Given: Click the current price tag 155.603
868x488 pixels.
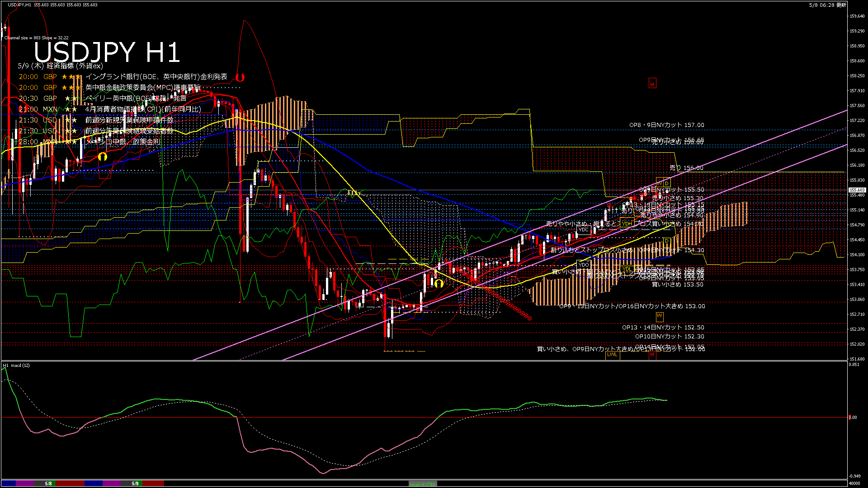Looking at the screenshot, I should (857, 190).
